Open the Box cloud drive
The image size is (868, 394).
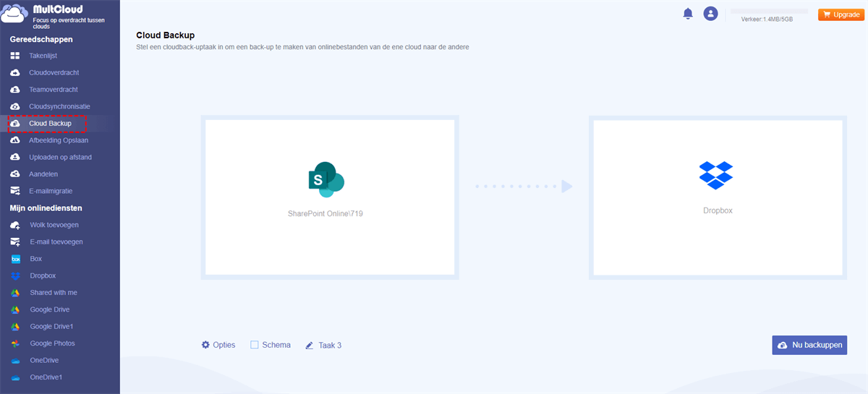tap(36, 259)
